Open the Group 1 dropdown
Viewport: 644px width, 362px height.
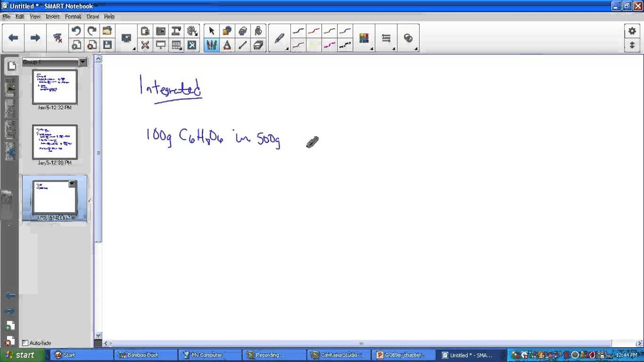click(83, 62)
